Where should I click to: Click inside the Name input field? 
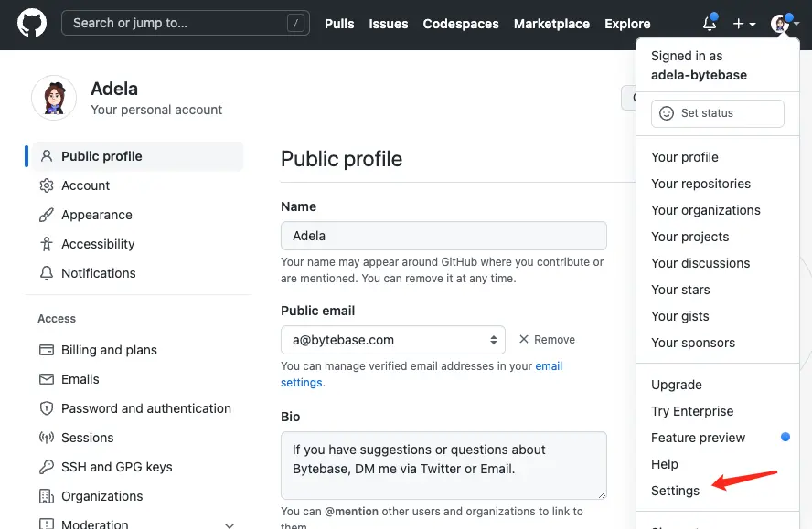443,235
